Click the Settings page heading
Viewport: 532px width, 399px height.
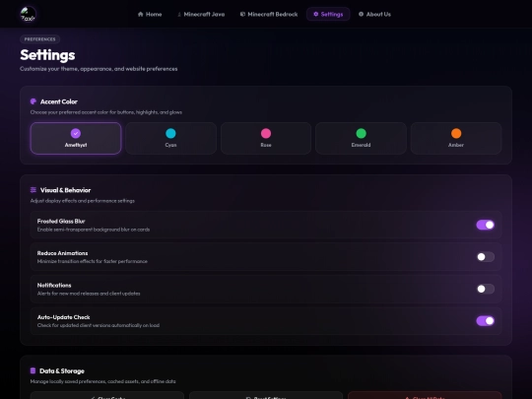47,55
